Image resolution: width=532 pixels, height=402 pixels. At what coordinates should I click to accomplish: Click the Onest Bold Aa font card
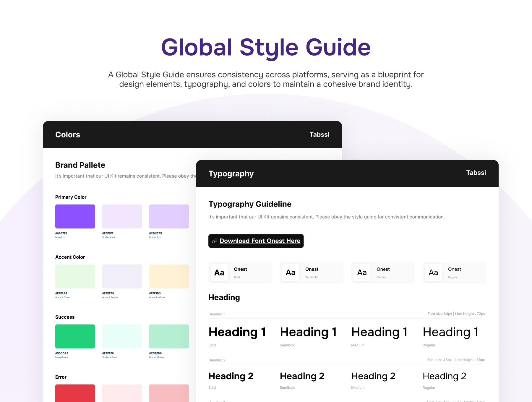240,273
